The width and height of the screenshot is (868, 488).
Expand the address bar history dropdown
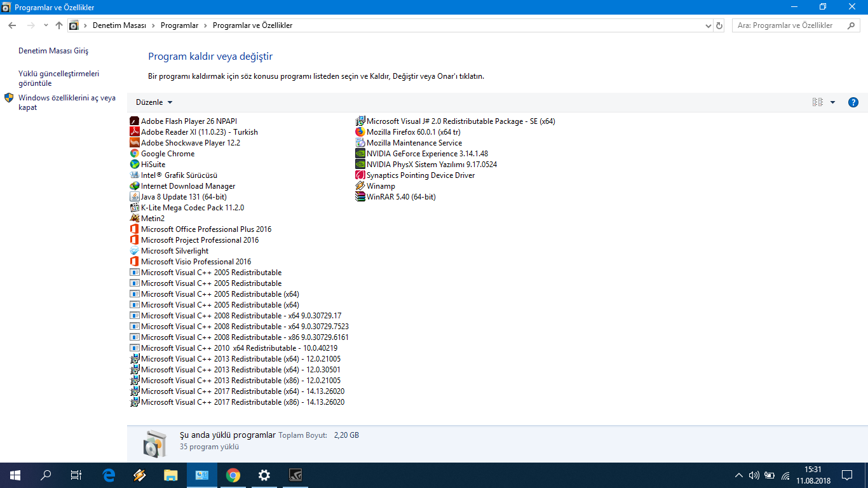click(x=709, y=25)
